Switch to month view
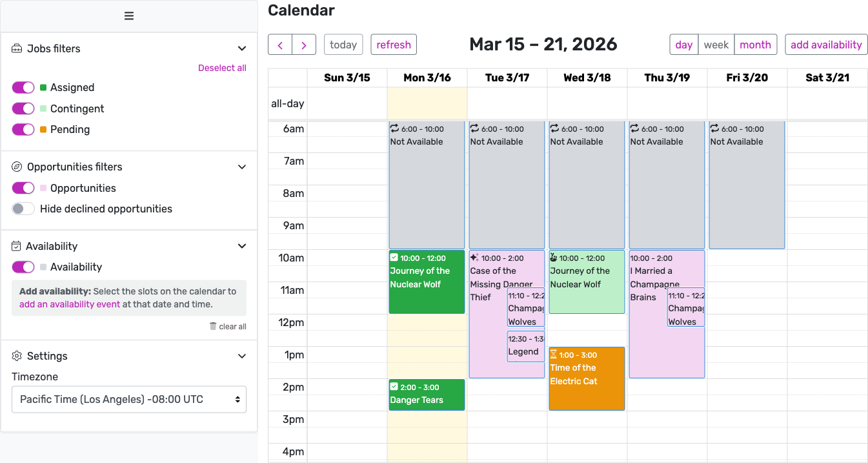 (x=755, y=44)
